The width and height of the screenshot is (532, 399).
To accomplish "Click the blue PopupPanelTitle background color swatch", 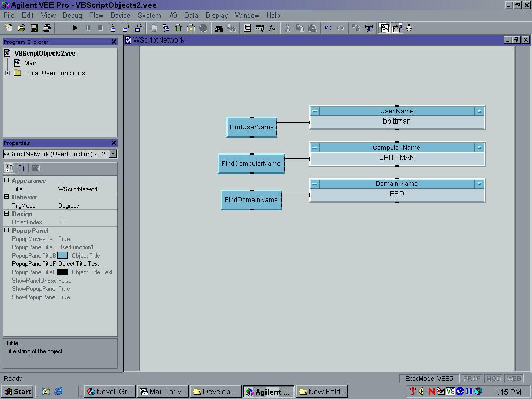I will click(x=62, y=256).
